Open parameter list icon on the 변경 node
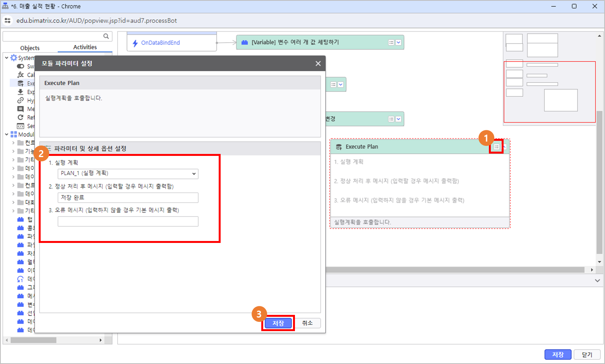The height and width of the screenshot is (364, 605). (x=391, y=119)
